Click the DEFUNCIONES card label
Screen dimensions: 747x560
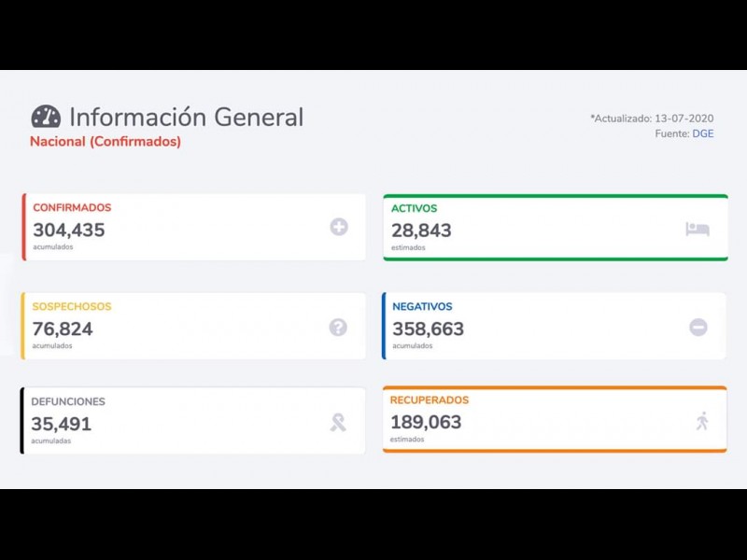click(x=68, y=401)
